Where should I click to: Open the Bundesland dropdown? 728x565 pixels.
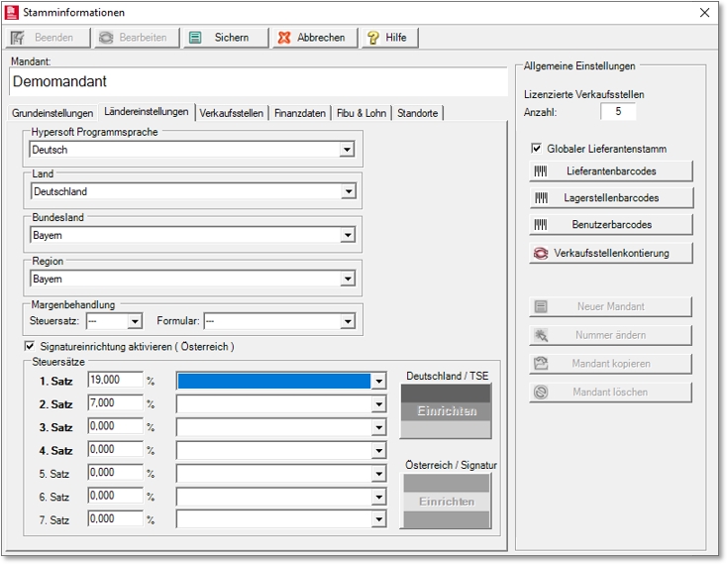[x=348, y=235]
